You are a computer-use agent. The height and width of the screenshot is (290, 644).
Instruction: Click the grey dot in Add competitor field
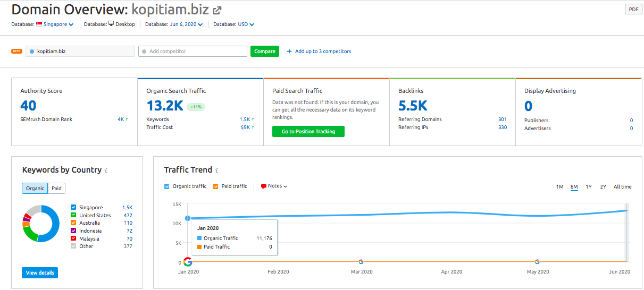pos(144,52)
